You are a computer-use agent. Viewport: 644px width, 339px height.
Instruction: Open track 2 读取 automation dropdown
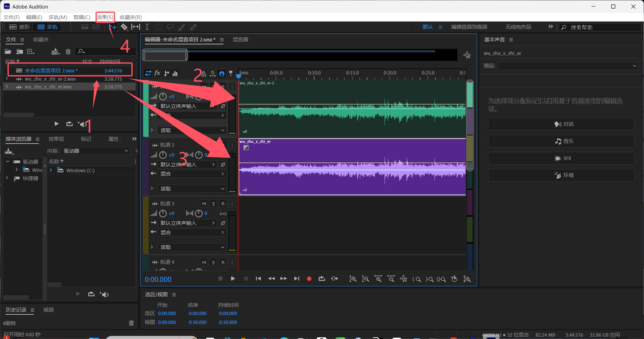tap(192, 189)
